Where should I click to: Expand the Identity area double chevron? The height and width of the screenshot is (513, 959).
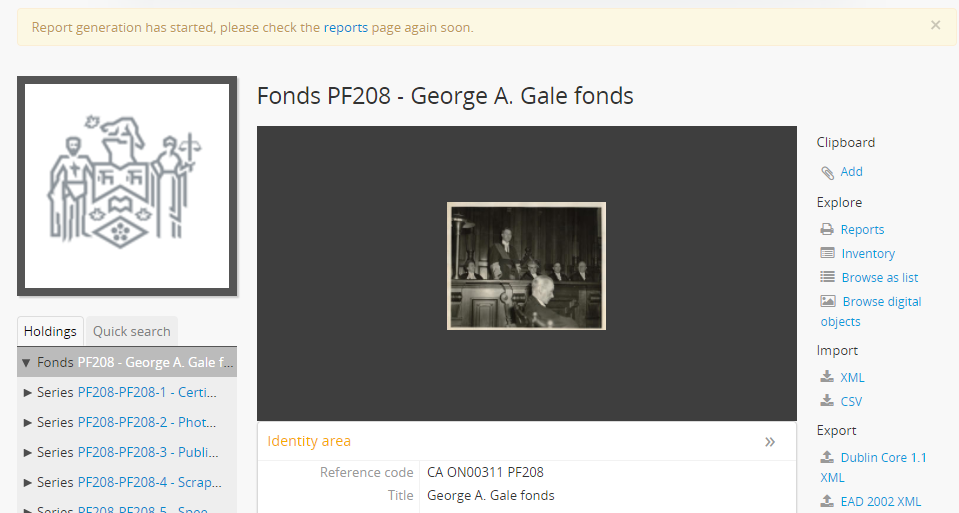click(770, 441)
